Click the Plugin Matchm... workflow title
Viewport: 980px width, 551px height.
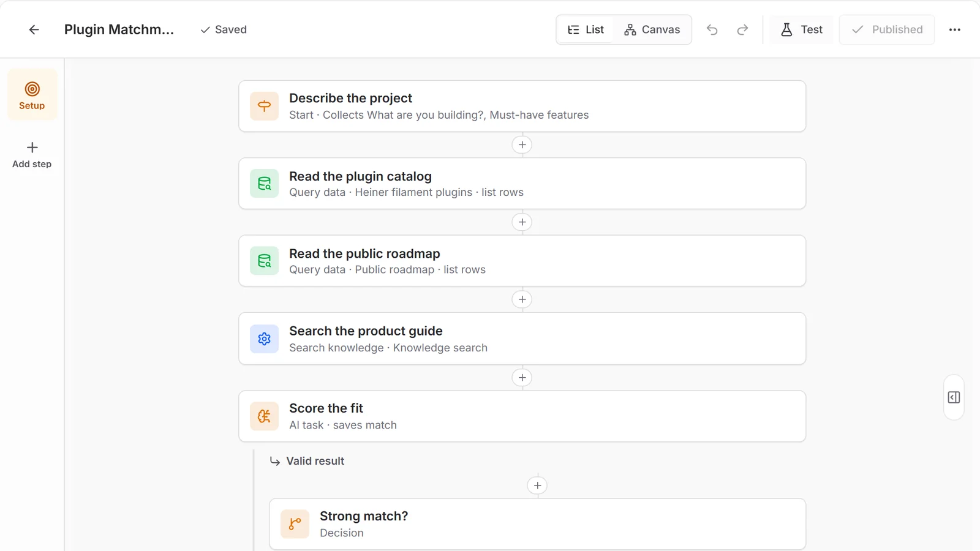[119, 29]
